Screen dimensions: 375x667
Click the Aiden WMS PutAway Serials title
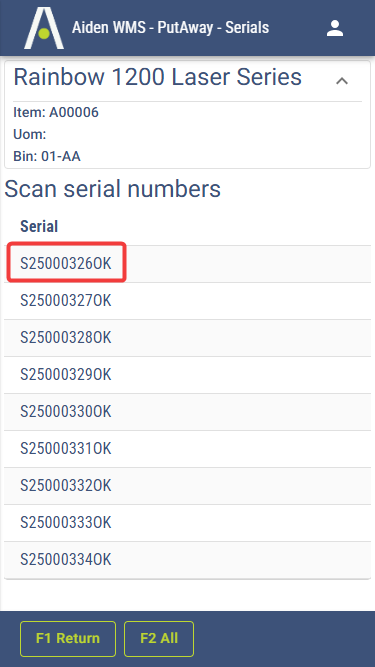point(170,28)
